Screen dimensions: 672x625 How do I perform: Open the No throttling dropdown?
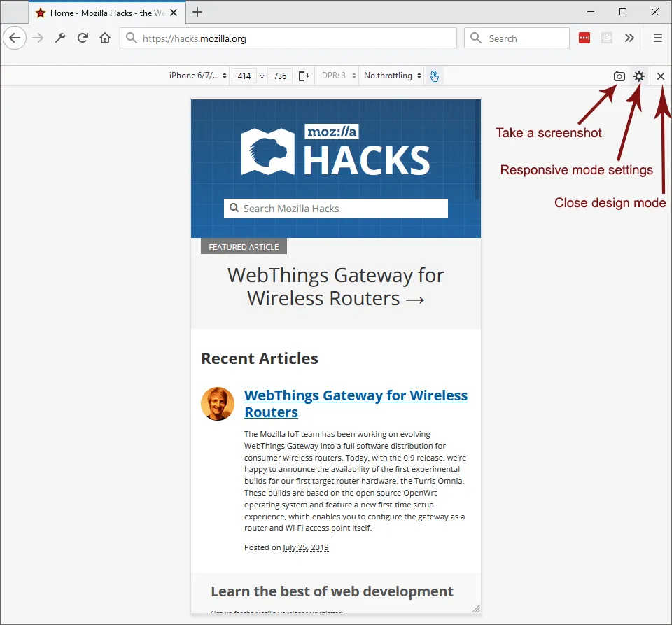(391, 76)
